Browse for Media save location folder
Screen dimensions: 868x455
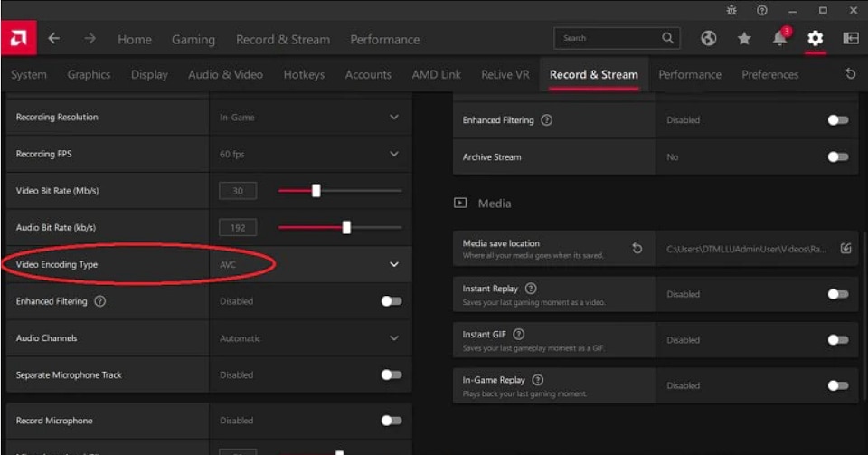(x=845, y=249)
